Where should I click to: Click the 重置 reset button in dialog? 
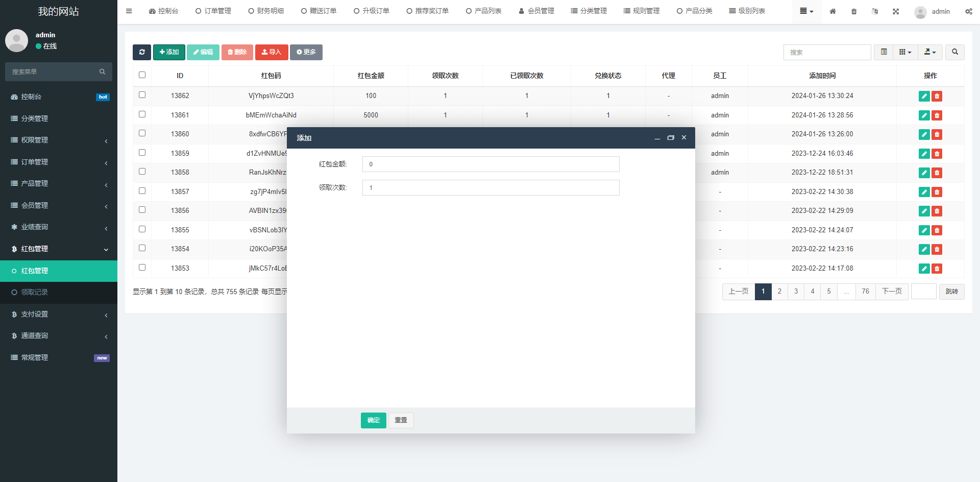tap(401, 420)
